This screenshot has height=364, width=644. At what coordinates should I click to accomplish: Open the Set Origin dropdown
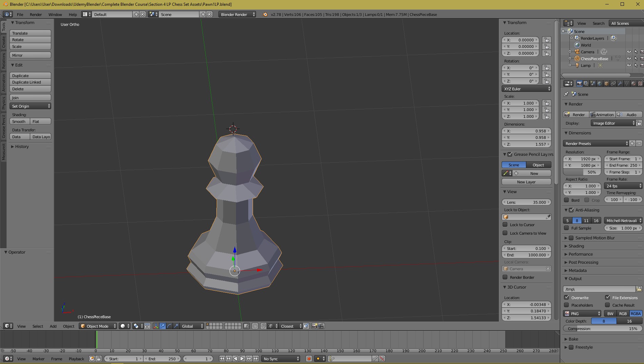point(31,106)
